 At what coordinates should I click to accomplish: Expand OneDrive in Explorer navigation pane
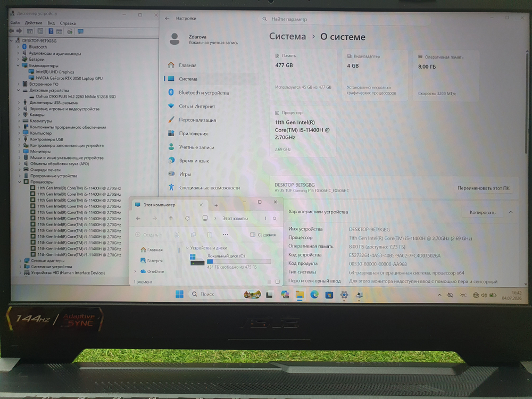[135, 271]
